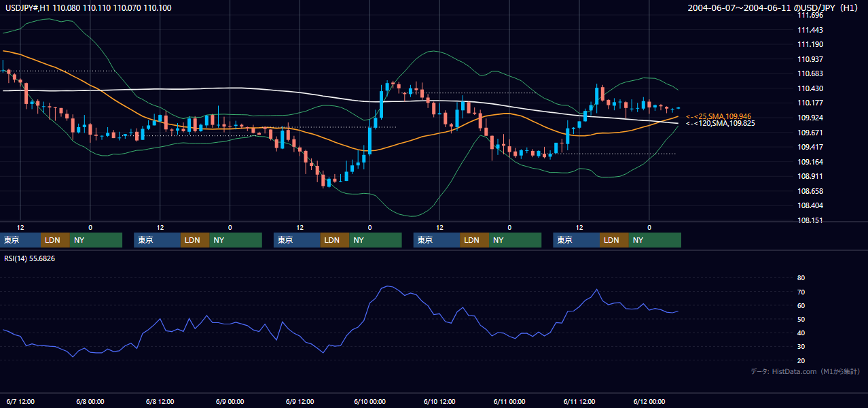Screen dimensions: 868x408
Task: Click the 108.658 price axis label
Action: click(810, 191)
